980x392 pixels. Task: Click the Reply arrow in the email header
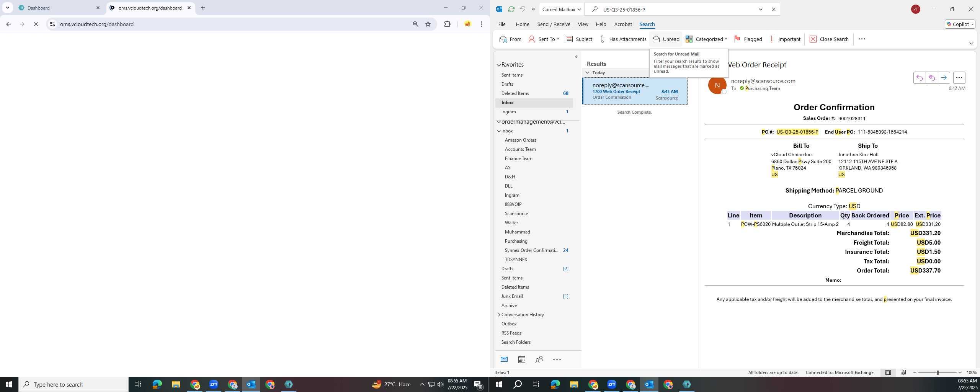(x=919, y=78)
